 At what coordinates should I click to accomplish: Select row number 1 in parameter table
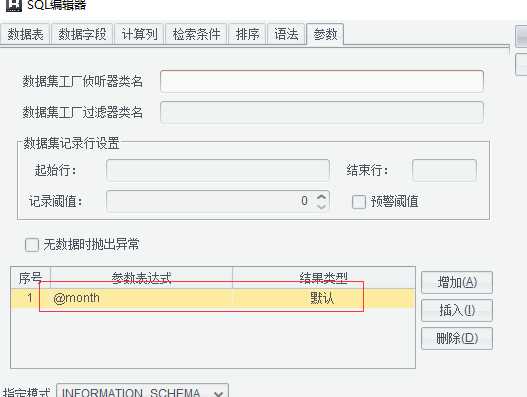coord(30,298)
